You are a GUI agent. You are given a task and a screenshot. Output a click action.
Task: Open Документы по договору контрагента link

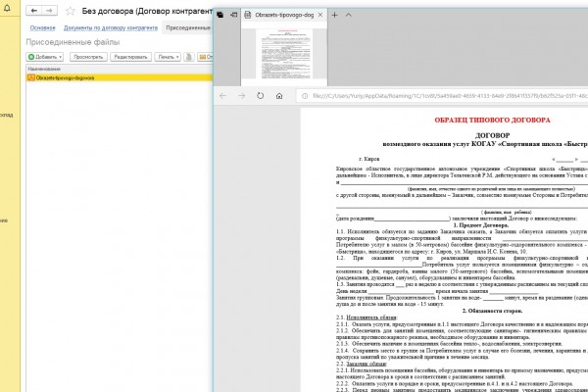click(x=110, y=27)
